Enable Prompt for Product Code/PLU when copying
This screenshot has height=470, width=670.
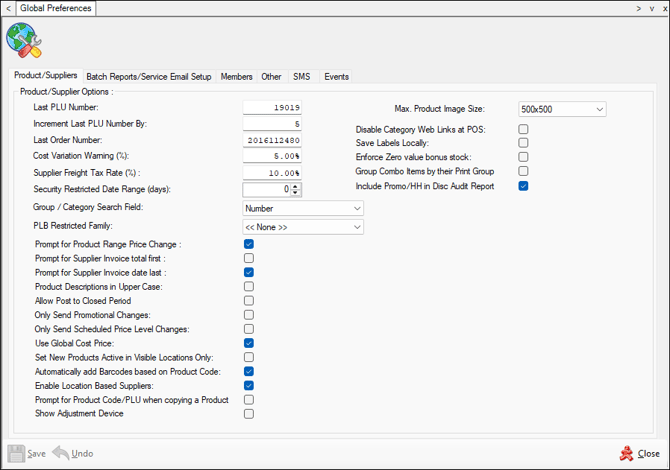(249, 400)
